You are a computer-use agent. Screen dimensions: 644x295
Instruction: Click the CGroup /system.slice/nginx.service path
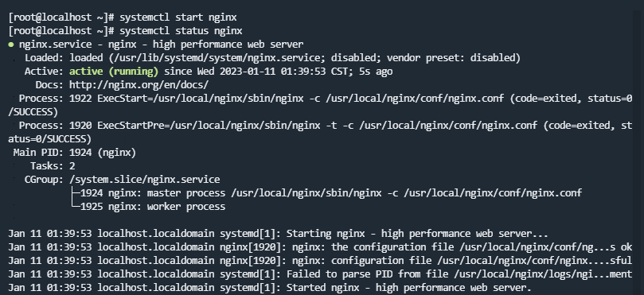pos(145,180)
